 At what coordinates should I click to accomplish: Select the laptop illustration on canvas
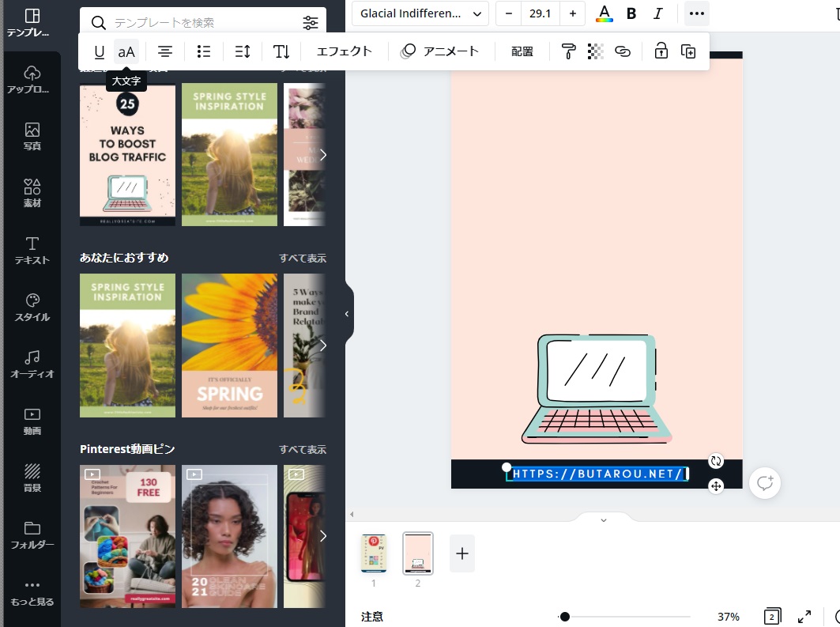(x=597, y=389)
